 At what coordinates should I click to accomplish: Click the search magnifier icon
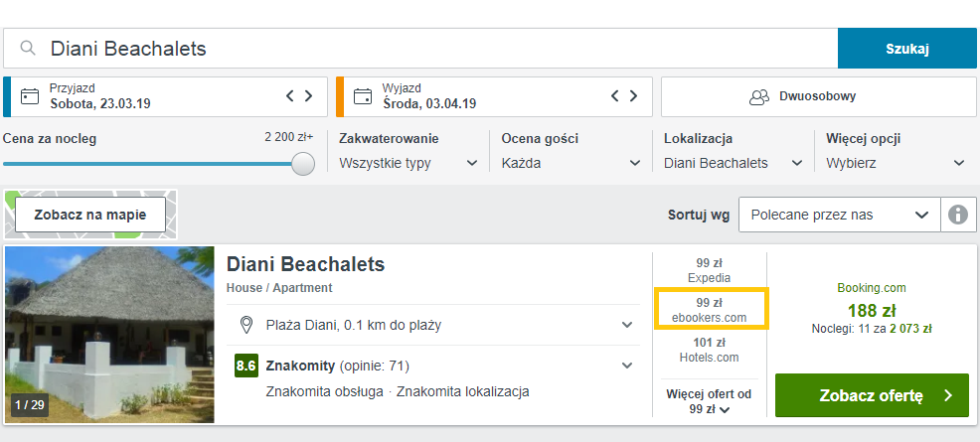[x=28, y=48]
